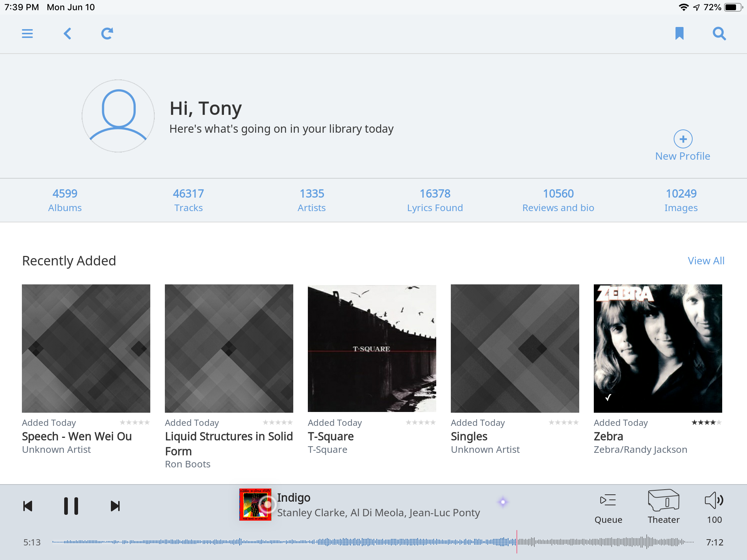747x560 pixels.
Task: Open the Zebra album cover
Action: (658, 348)
